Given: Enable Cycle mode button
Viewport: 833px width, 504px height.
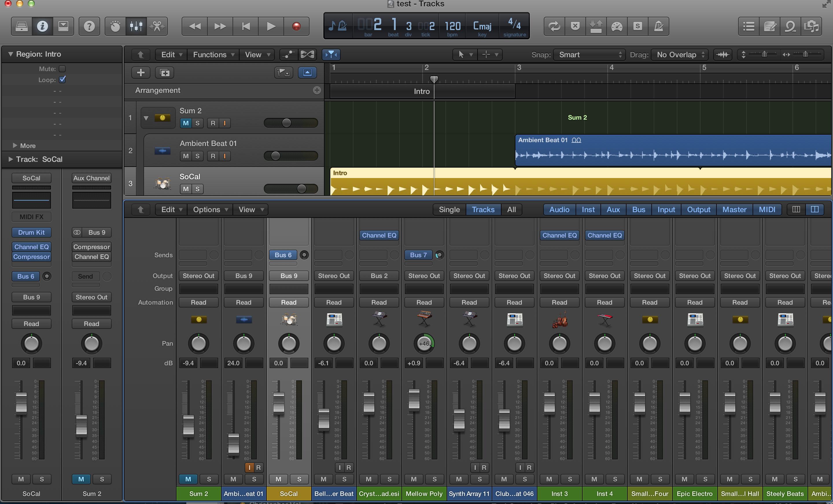Looking at the screenshot, I should [x=554, y=26].
